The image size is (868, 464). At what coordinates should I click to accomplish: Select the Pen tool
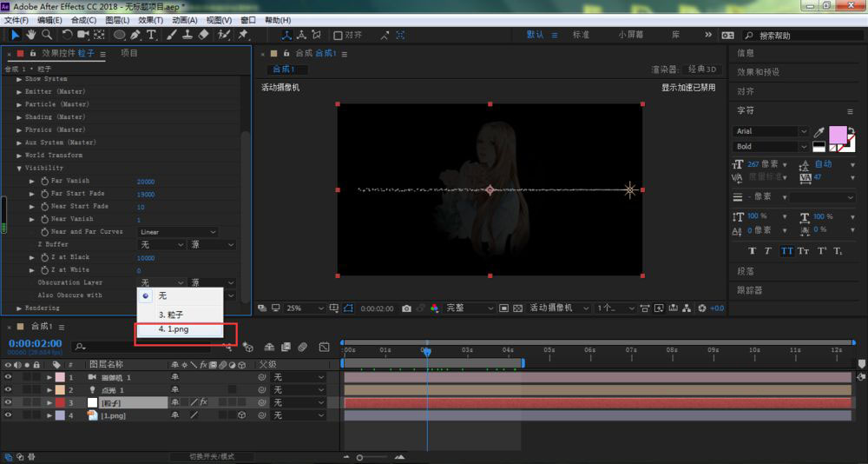click(135, 35)
